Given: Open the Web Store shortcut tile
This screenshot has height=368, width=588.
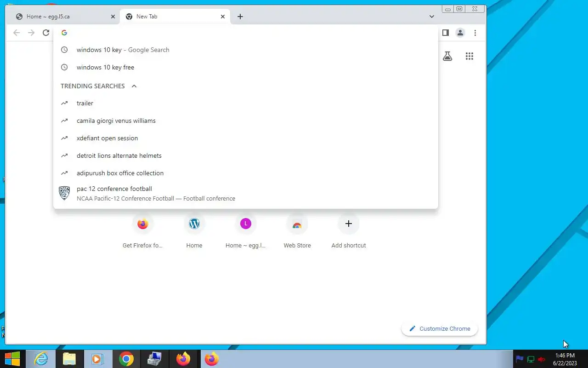Looking at the screenshot, I should coord(297,231).
